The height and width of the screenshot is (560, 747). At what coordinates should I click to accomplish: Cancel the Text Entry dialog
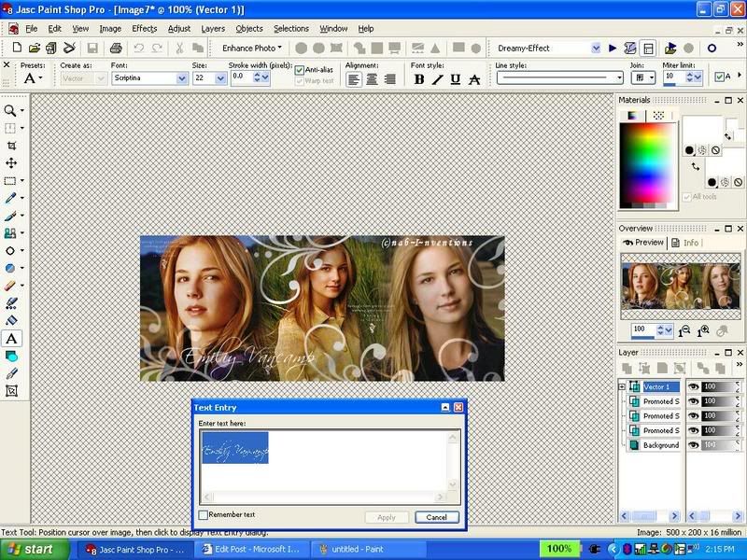436,517
